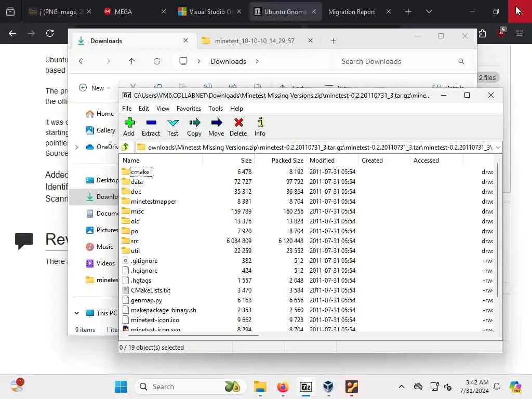Collapse the This PC tree node

[77, 313]
